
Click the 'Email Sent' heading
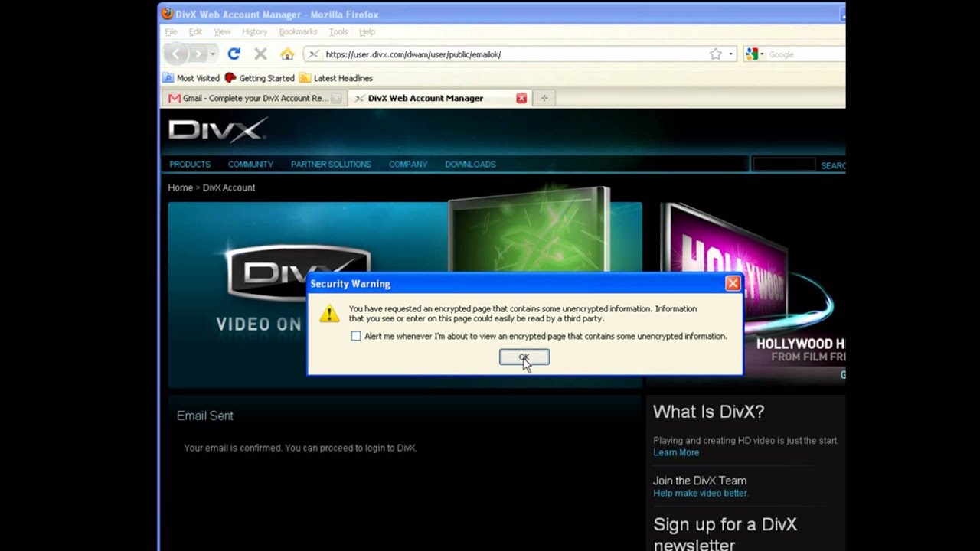(x=205, y=416)
